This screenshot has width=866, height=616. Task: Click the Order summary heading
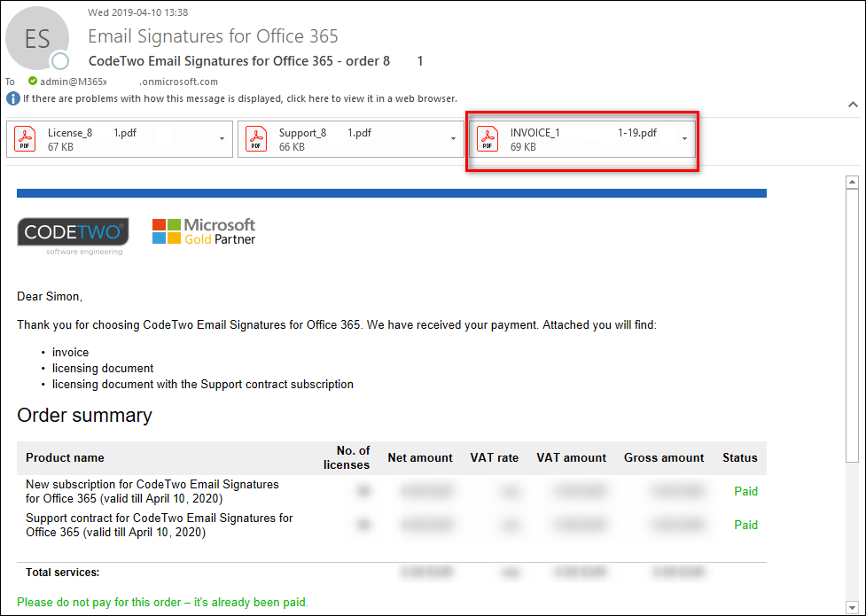84,416
